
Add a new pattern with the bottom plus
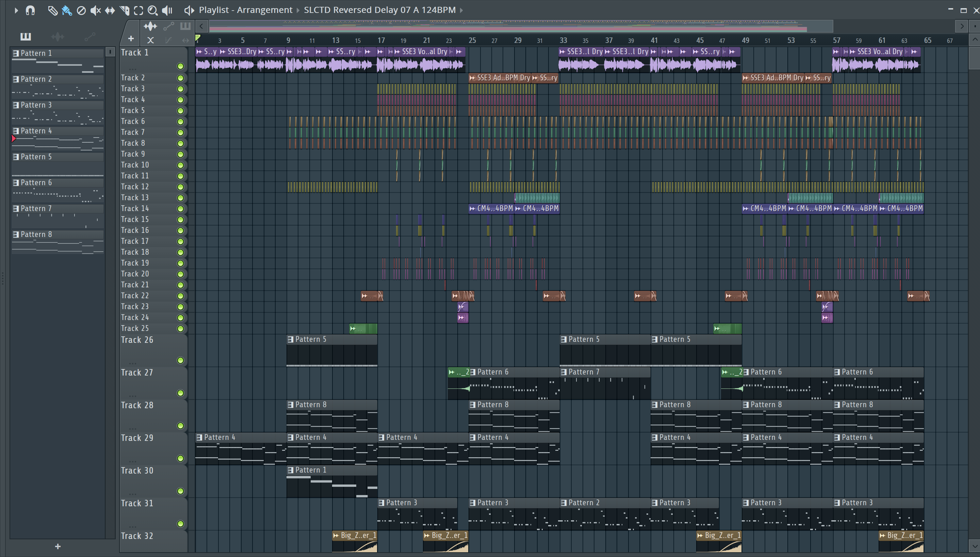tap(58, 547)
